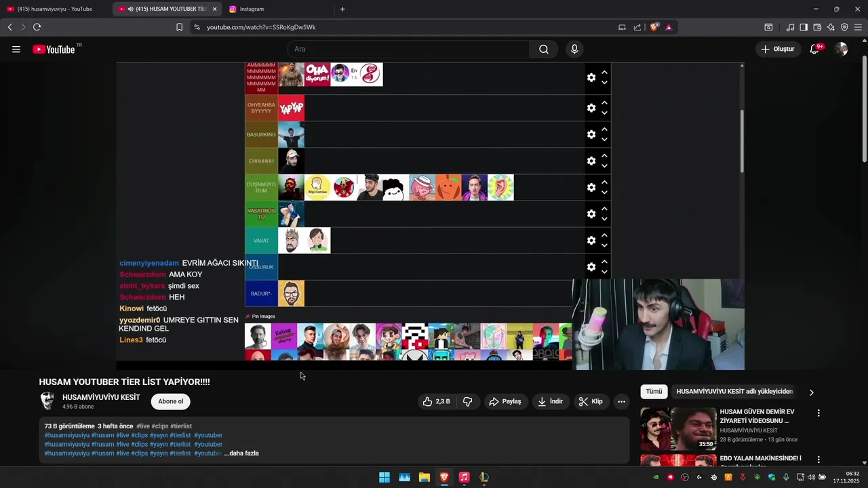Click the YouTube Ara search field
This screenshot has height=488, width=868.
408,49
